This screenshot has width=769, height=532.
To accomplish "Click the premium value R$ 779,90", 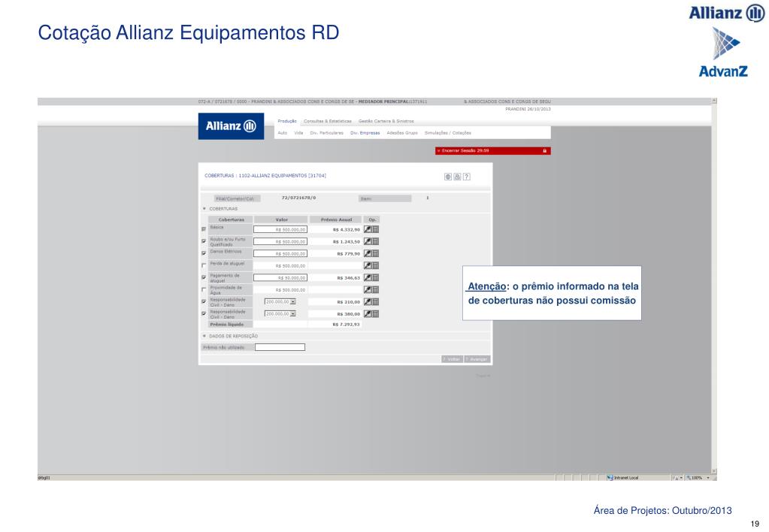I will click(348, 254).
